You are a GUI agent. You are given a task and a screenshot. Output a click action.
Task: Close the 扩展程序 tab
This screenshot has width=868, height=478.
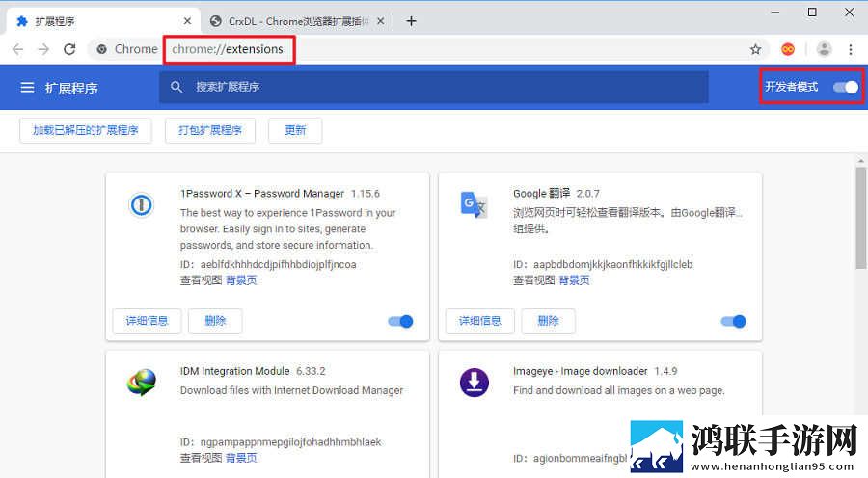188,21
